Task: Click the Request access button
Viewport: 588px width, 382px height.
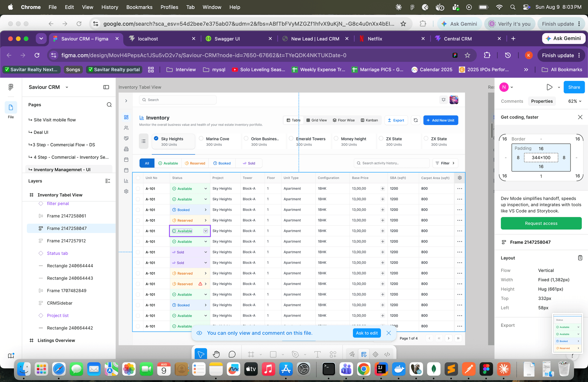Action: (x=541, y=223)
